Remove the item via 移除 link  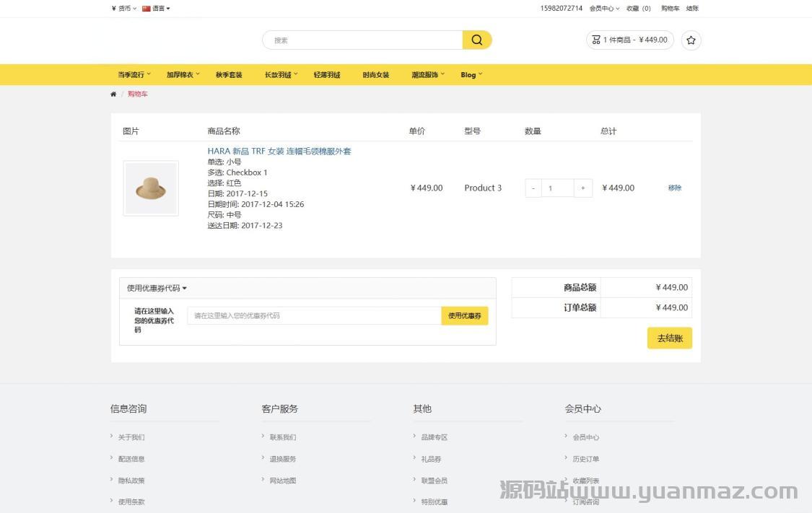pyautogui.click(x=674, y=188)
